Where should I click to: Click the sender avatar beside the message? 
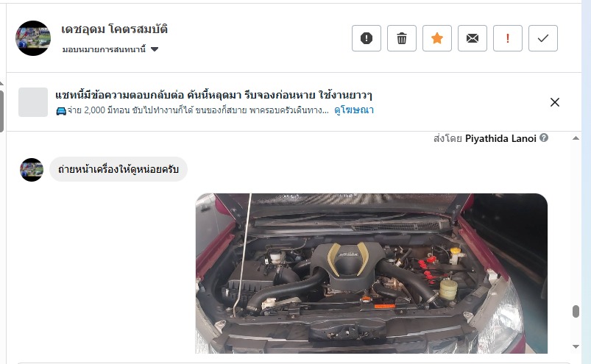[32, 170]
